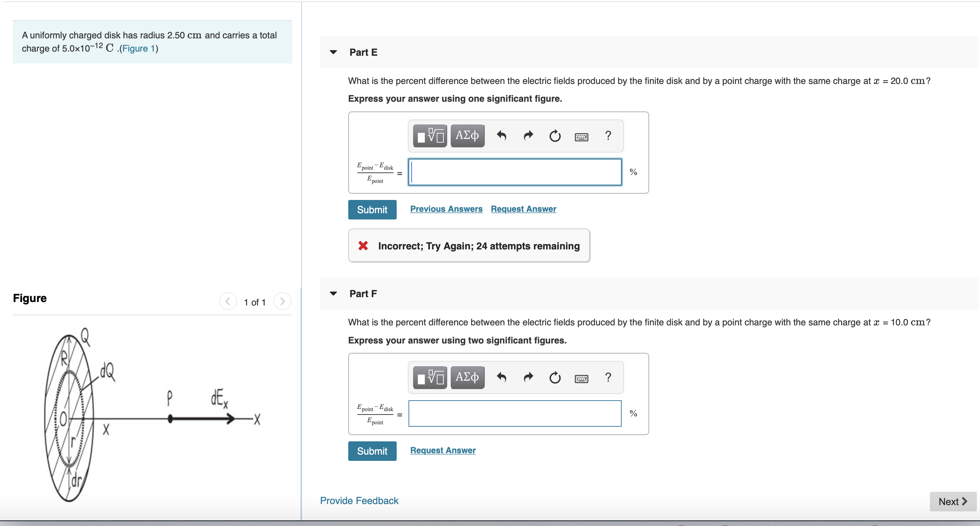Redo entry in Part F toolbar
This screenshot has height=526, width=980.
coord(528,377)
